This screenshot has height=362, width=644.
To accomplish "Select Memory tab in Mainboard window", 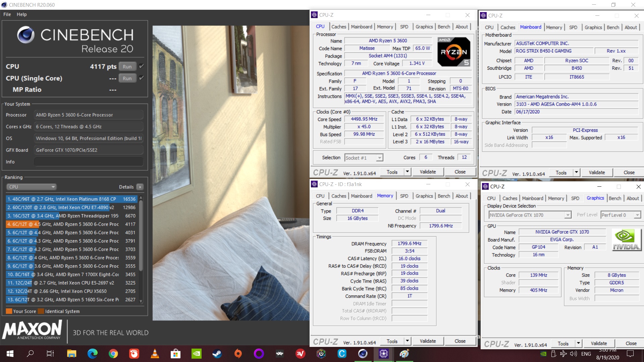I will (554, 27).
